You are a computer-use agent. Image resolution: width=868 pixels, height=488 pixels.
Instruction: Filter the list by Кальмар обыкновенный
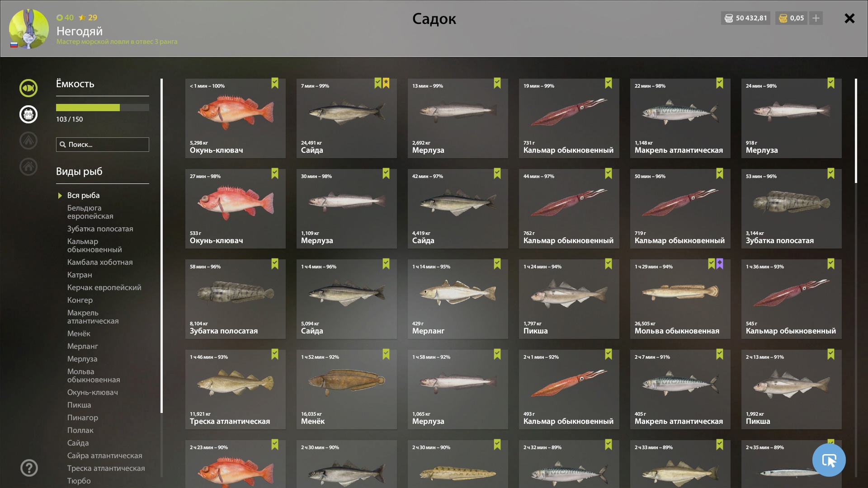(x=94, y=245)
